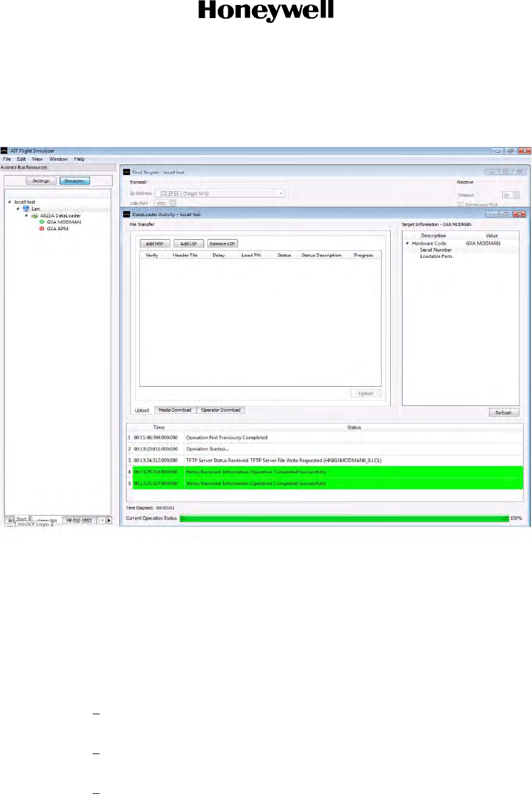This screenshot has width=532, height=794.
Task: Open the File menu
Action: (x=7, y=159)
